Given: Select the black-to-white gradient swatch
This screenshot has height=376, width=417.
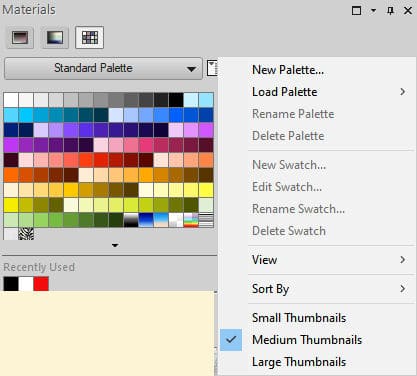Looking at the screenshot, I should click(131, 220).
